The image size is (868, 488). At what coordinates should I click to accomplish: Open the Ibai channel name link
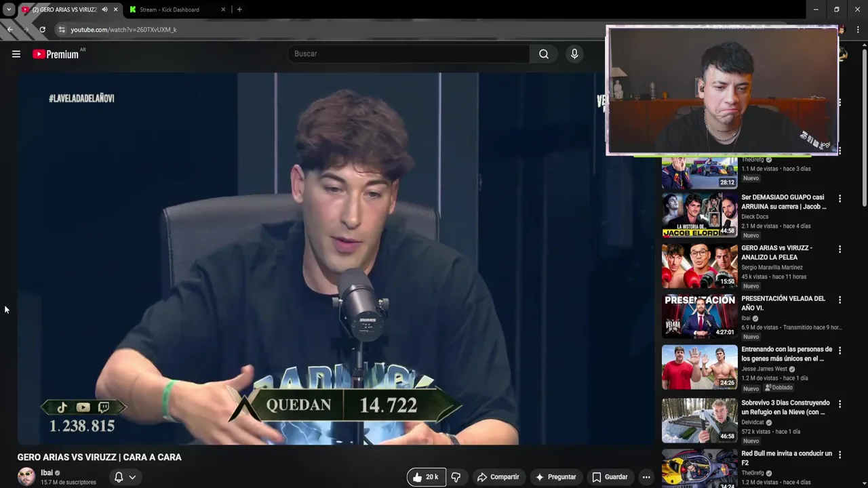47,473
